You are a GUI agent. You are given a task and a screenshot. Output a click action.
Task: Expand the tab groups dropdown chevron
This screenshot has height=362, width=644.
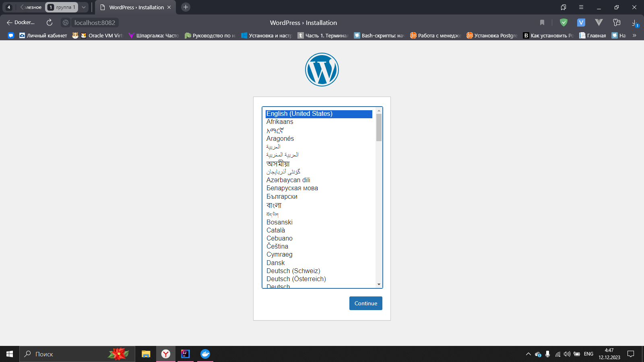(84, 7)
